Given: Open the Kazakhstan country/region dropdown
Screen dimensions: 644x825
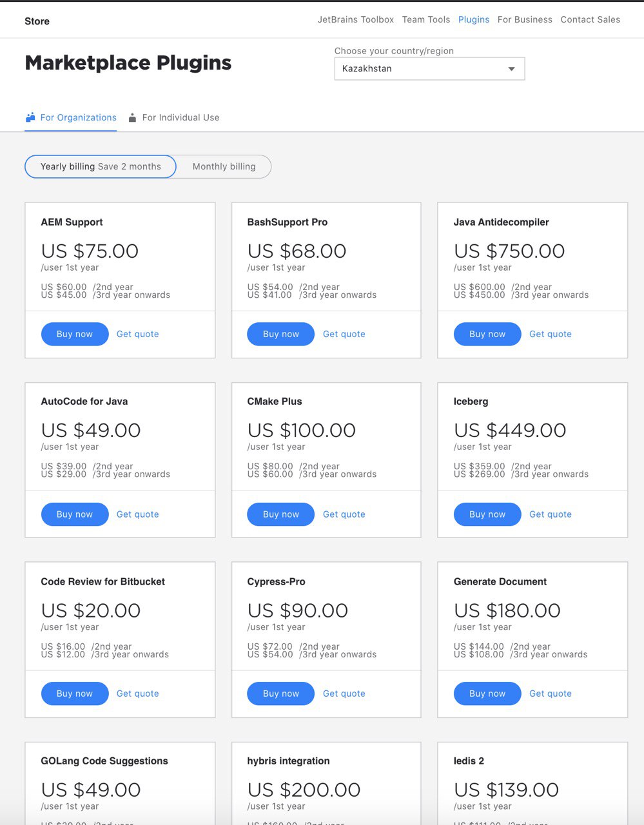Looking at the screenshot, I should 429,69.
